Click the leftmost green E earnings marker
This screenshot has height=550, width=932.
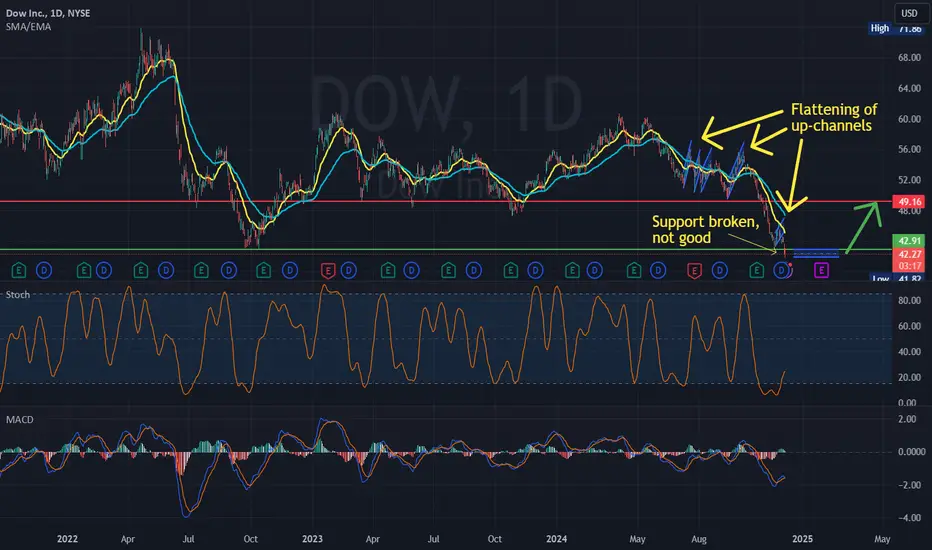(18, 271)
